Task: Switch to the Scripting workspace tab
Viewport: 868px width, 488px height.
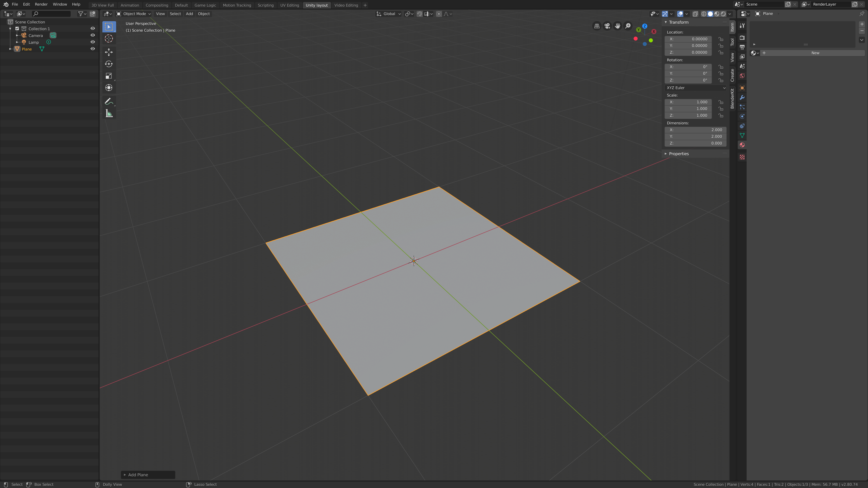Action: click(265, 5)
